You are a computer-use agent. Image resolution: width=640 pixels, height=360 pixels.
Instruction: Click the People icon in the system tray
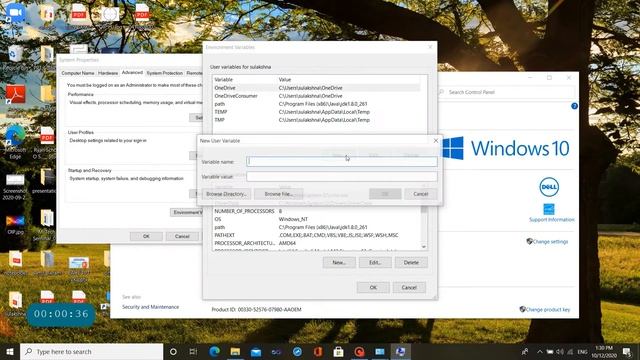[x=525, y=351]
